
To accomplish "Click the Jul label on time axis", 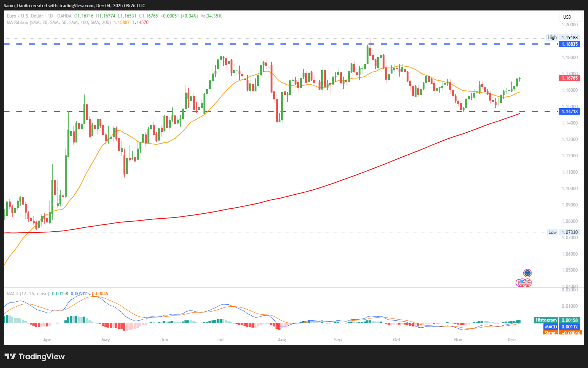I will pyautogui.click(x=220, y=340).
